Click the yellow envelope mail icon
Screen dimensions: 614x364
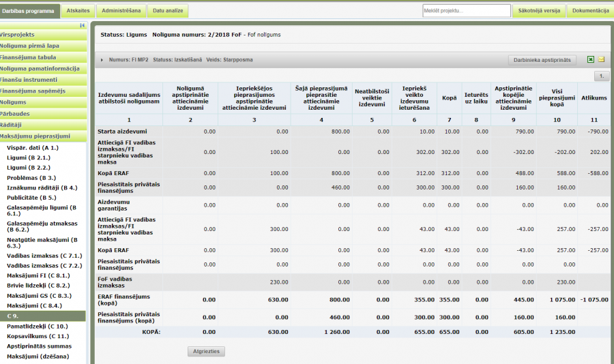tap(602, 60)
